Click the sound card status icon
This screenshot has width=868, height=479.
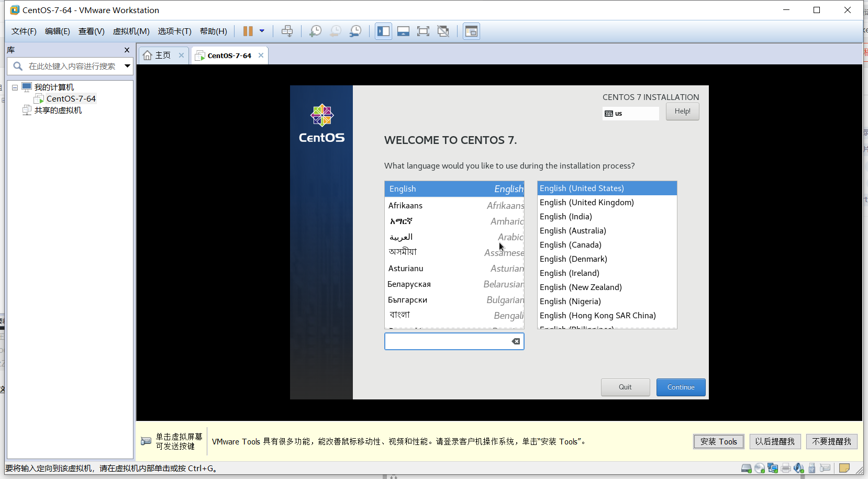tap(799, 469)
